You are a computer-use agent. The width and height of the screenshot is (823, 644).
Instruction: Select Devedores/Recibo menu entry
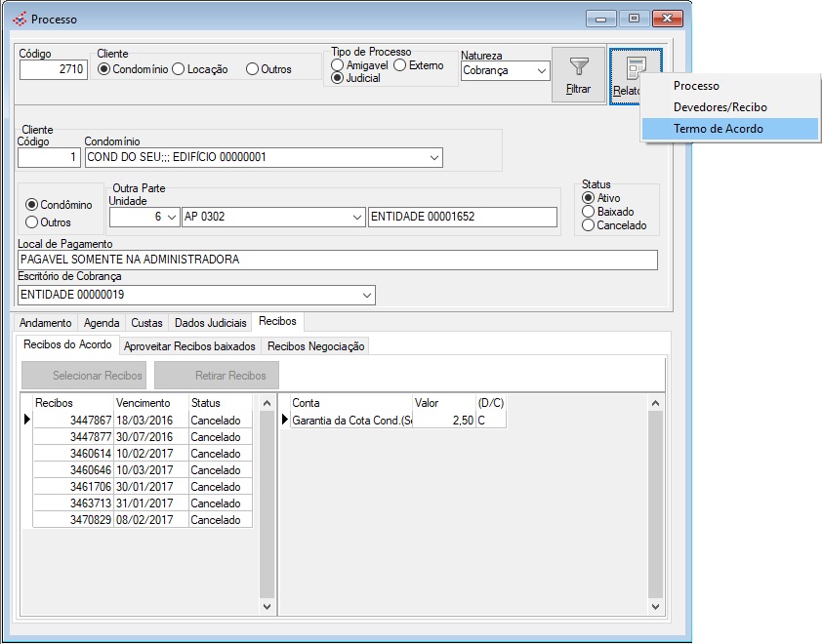tap(720, 107)
